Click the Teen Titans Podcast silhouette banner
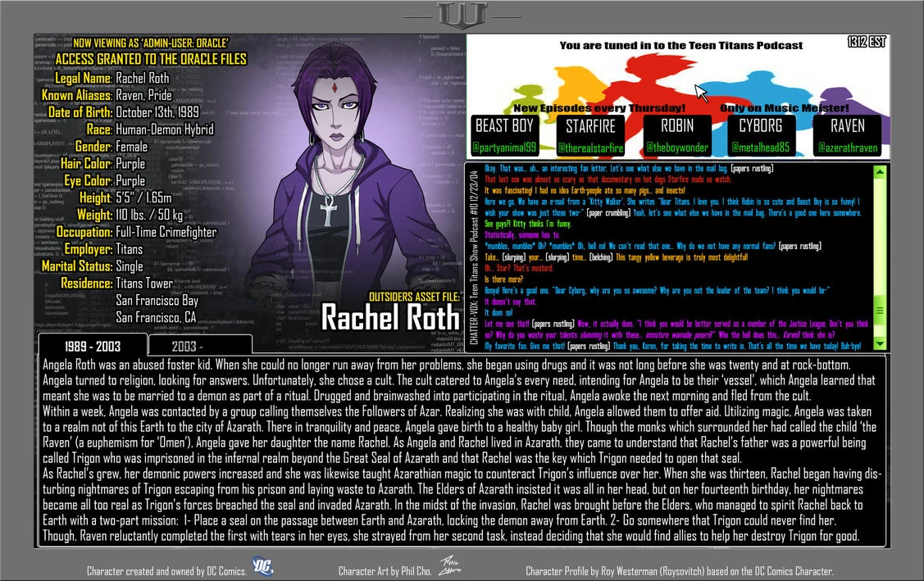Viewport: 924px width, 581px height. pyautogui.click(x=678, y=96)
